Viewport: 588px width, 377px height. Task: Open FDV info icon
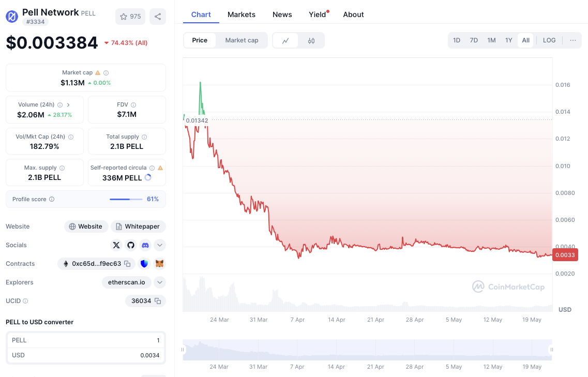click(x=133, y=105)
